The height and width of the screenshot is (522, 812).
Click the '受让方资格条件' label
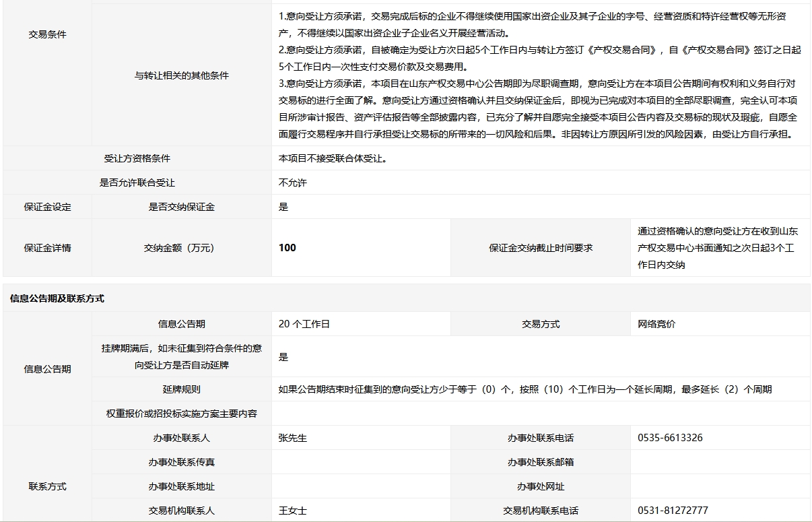[x=137, y=158]
